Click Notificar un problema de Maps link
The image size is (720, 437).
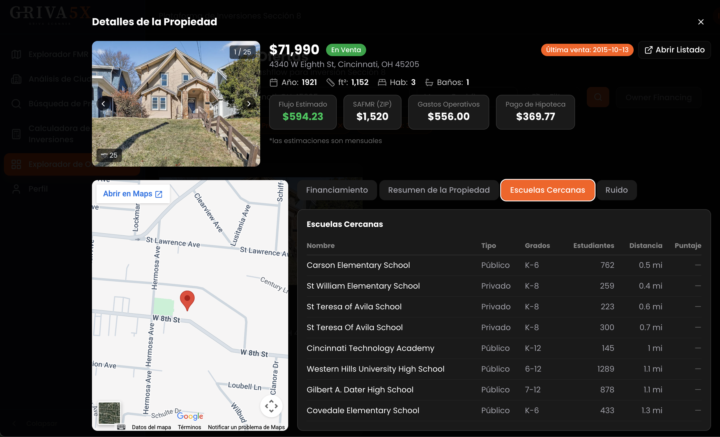pos(246,427)
